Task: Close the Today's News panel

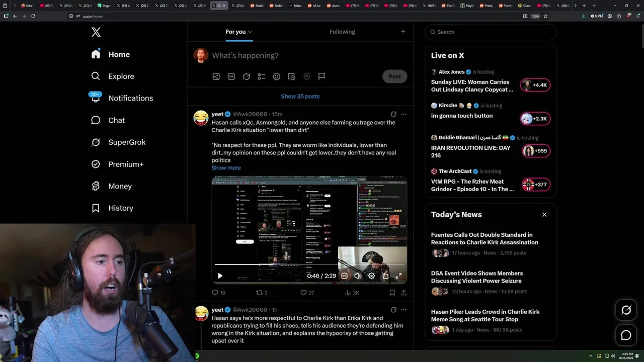Action: [x=544, y=215]
